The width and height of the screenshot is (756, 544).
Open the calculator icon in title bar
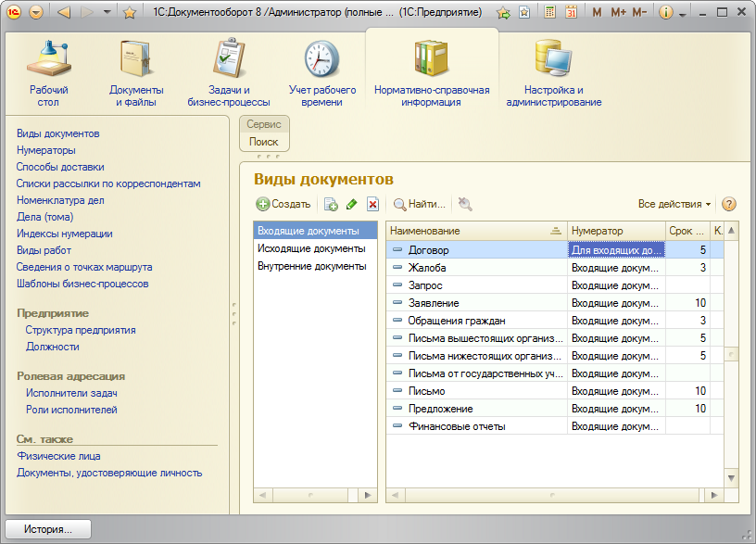pos(550,13)
